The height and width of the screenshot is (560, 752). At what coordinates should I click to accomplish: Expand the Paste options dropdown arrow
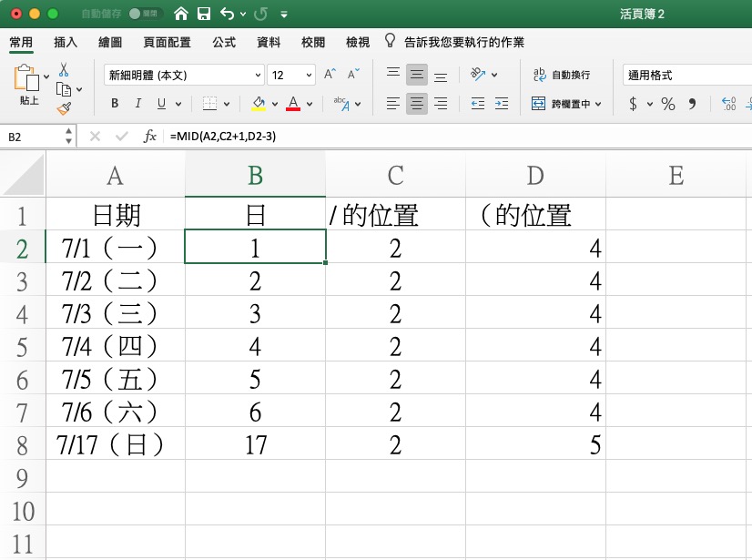click(46, 76)
